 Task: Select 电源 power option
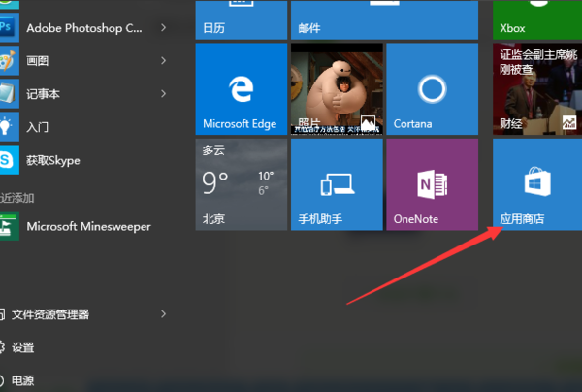23,380
